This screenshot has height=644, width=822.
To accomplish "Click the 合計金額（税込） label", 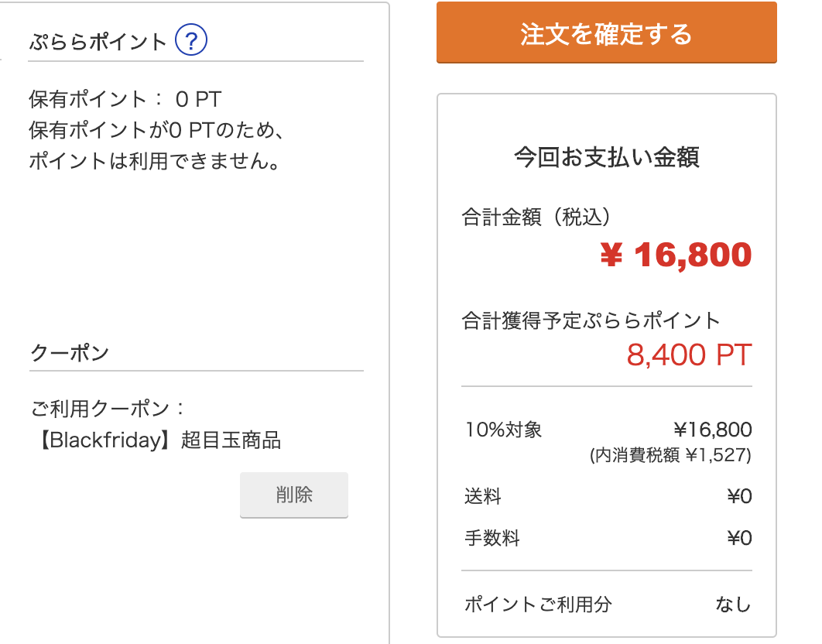I will pos(536,217).
